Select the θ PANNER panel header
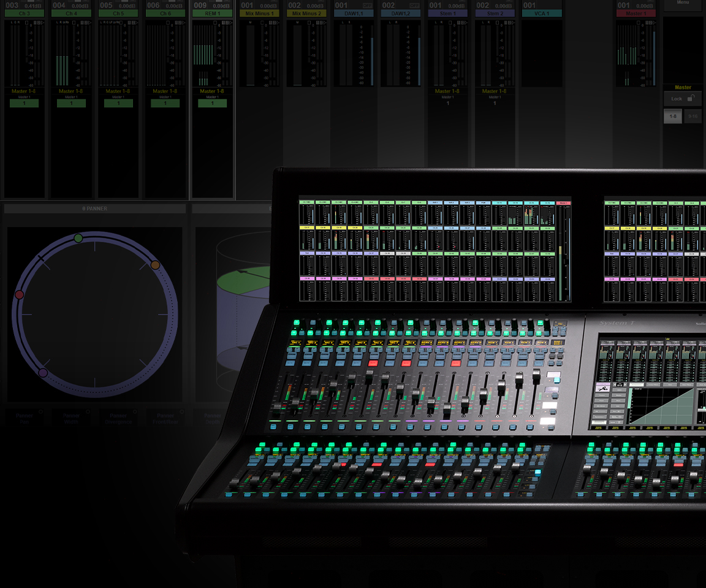 (x=95, y=208)
